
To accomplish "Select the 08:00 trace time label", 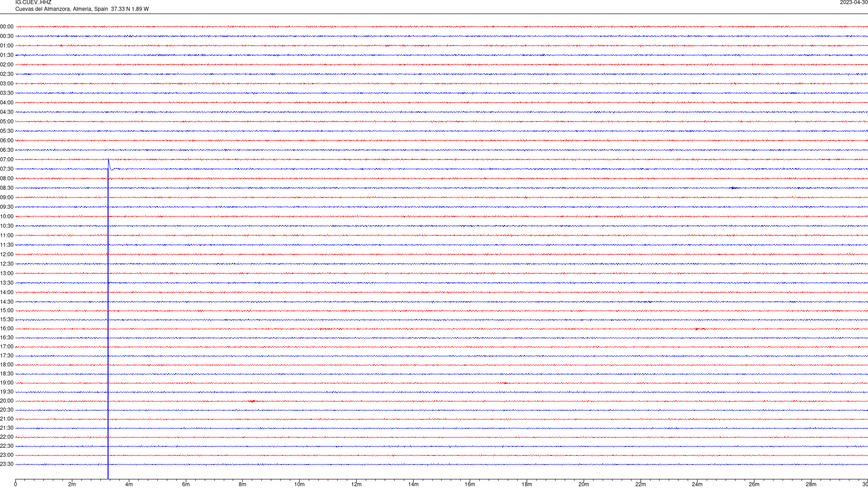I will (x=7, y=178).
